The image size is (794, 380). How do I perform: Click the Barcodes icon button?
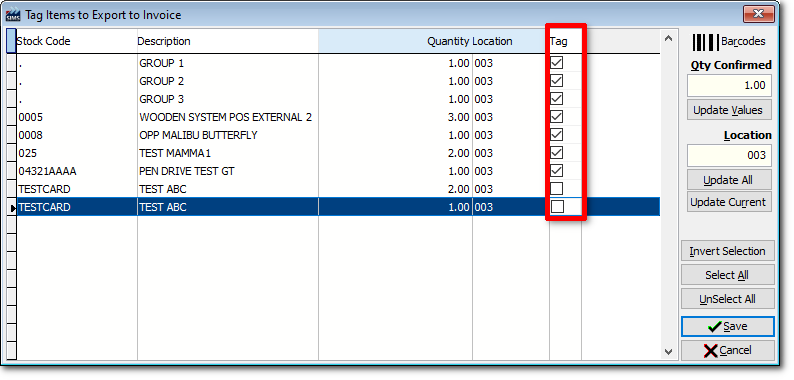click(x=729, y=42)
